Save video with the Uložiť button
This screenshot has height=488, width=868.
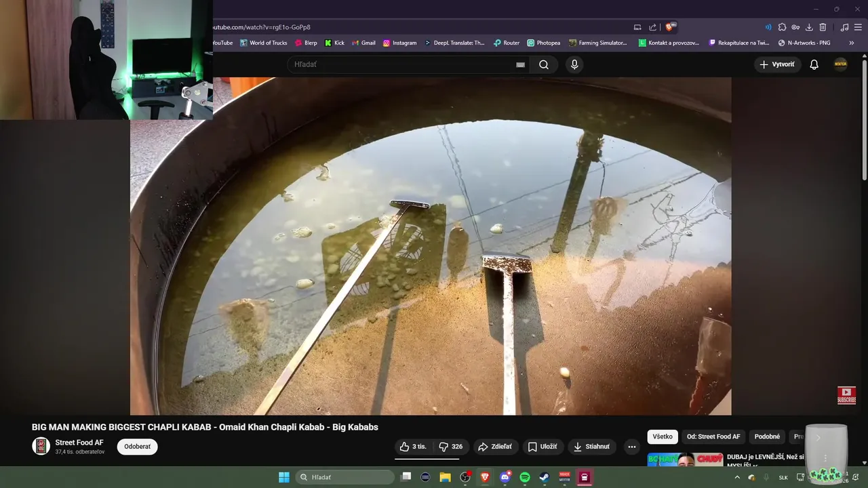point(542,447)
